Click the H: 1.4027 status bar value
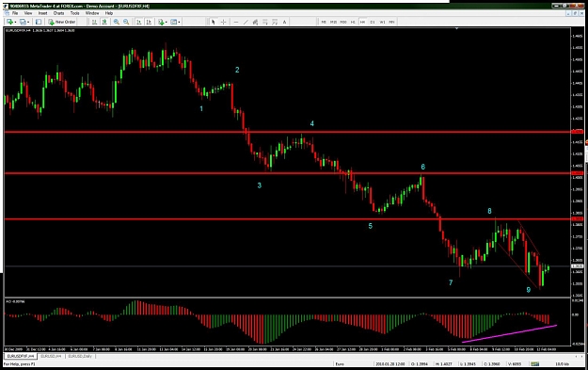 pos(443,364)
